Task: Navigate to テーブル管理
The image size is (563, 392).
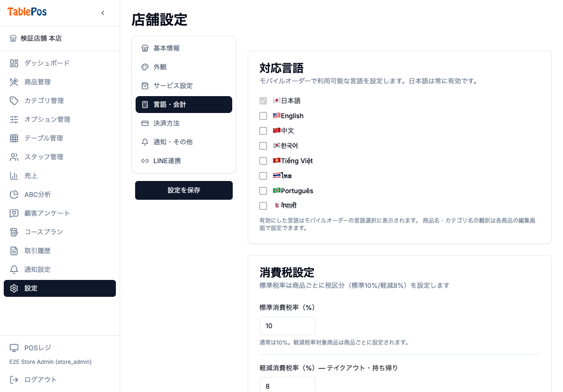Action: (60, 138)
